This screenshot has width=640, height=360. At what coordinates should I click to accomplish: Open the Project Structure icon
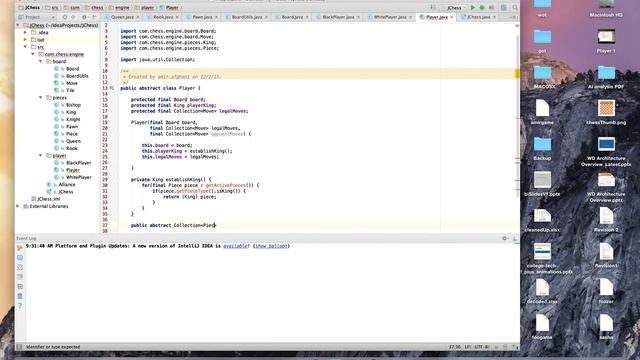coord(504,7)
